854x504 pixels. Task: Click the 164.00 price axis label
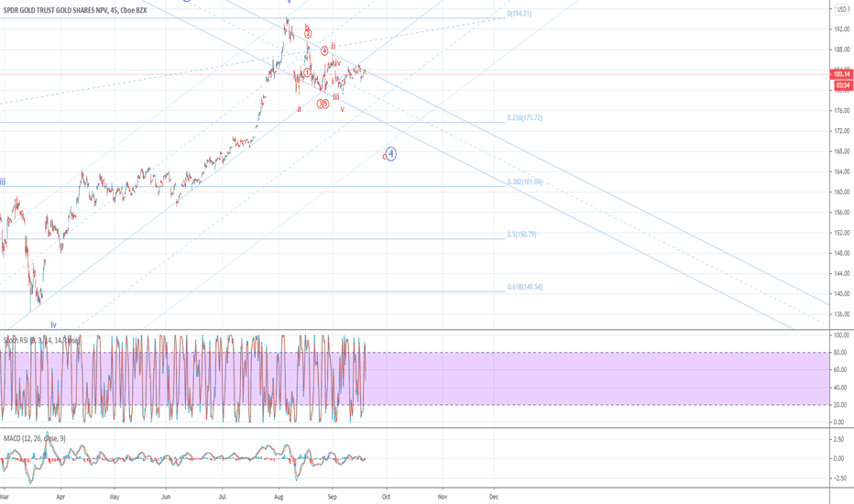[841, 171]
